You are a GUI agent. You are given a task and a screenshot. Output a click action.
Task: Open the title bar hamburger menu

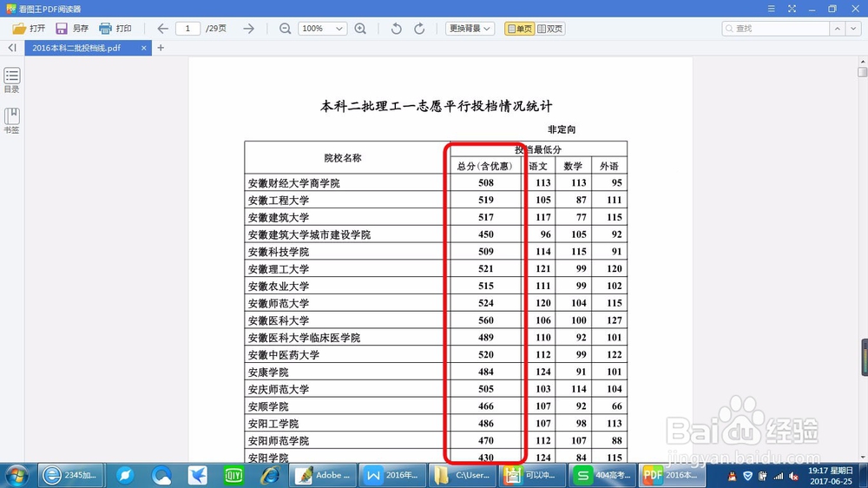(x=771, y=9)
